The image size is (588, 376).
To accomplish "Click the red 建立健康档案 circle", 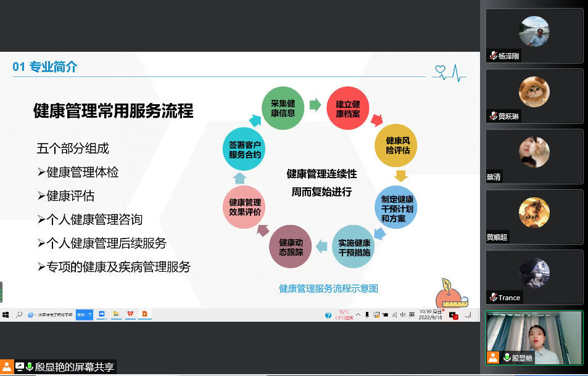I will point(347,109).
